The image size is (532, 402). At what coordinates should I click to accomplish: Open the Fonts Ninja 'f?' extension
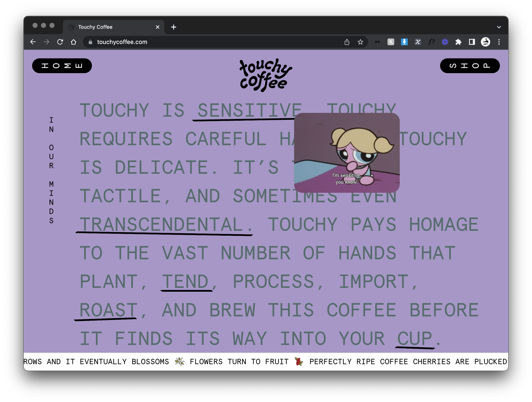coord(431,42)
